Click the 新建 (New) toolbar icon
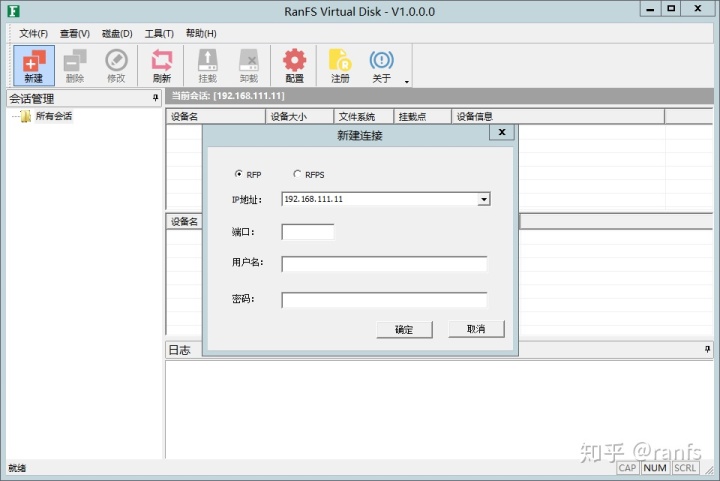Viewport: 720px width, 481px height. [34, 66]
